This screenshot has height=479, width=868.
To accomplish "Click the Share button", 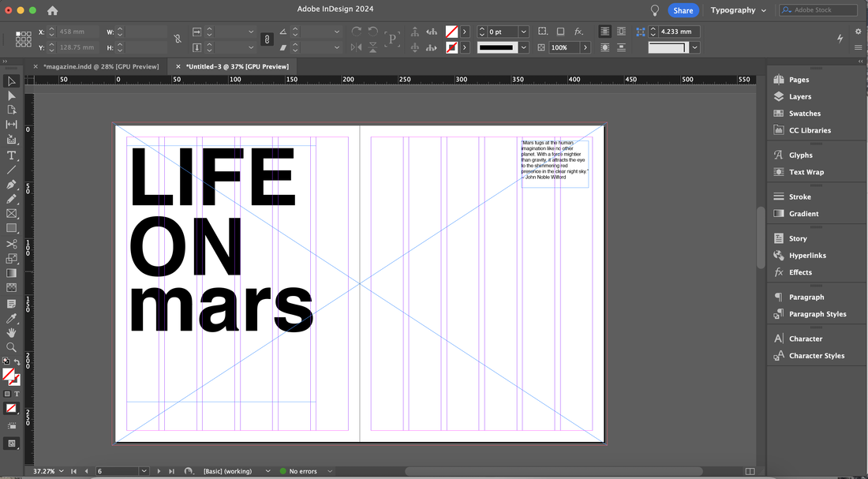I will pos(683,10).
